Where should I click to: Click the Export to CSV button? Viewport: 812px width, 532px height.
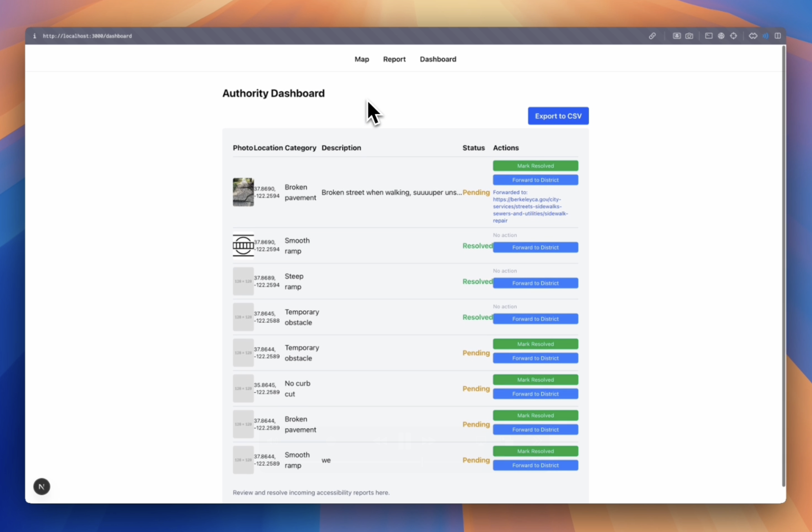(x=558, y=116)
